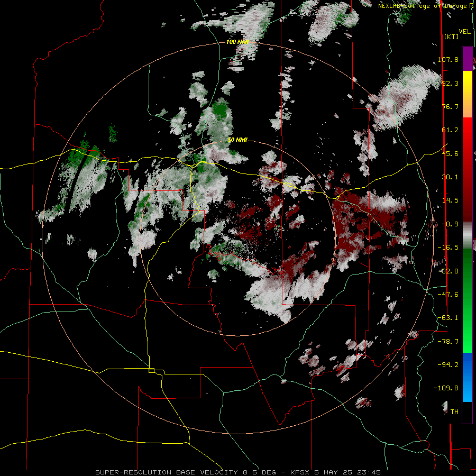The height and width of the screenshot is (476, 476).
Task: Click the -47.6 scale value
Action: point(448,295)
